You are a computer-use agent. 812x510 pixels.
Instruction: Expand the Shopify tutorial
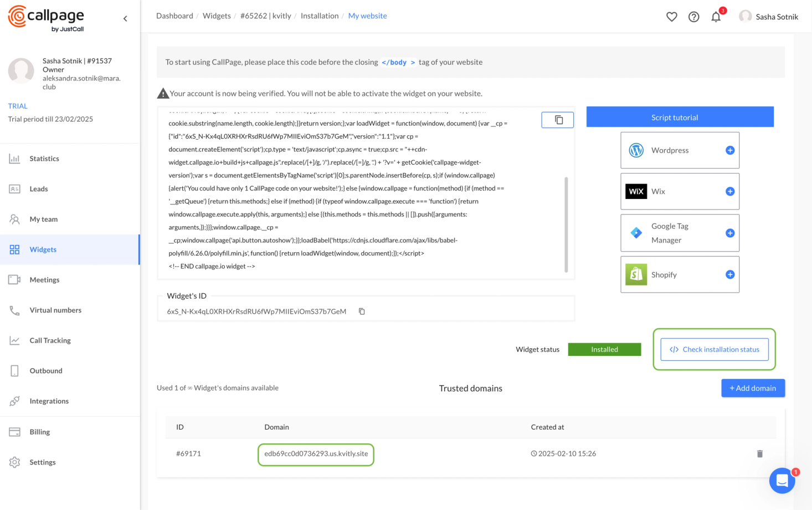(x=730, y=274)
